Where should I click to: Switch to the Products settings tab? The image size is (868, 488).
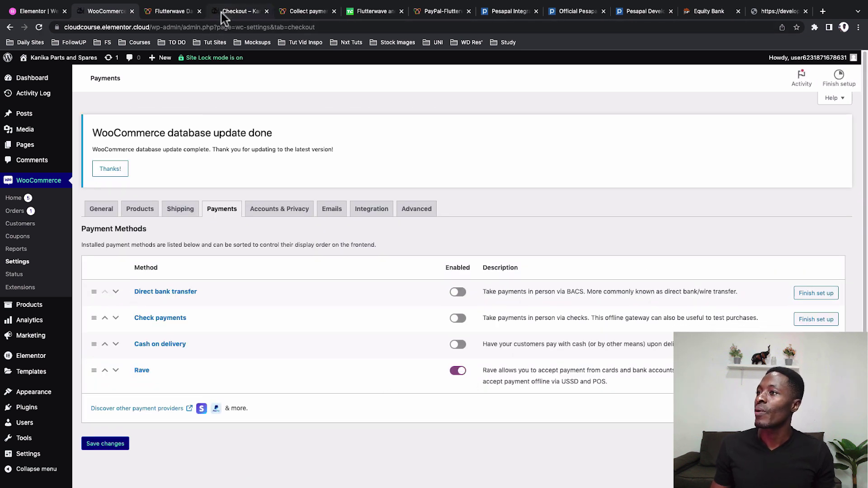click(140, 209)
